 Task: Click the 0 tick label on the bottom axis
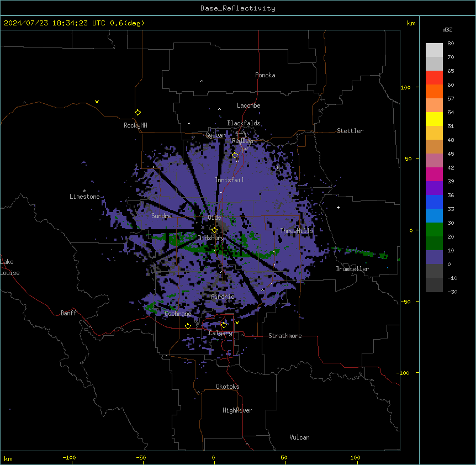click(x=213, y=457)
